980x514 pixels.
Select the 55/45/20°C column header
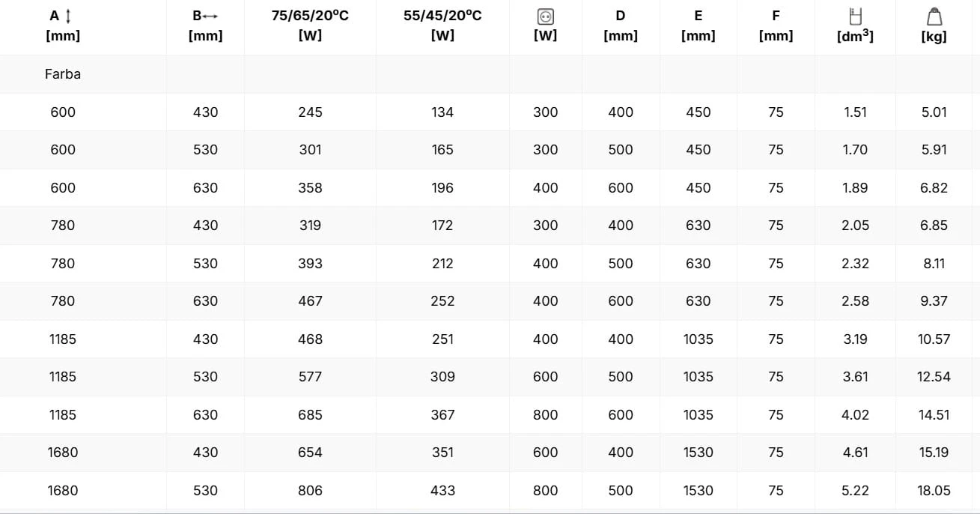(442, 25)
